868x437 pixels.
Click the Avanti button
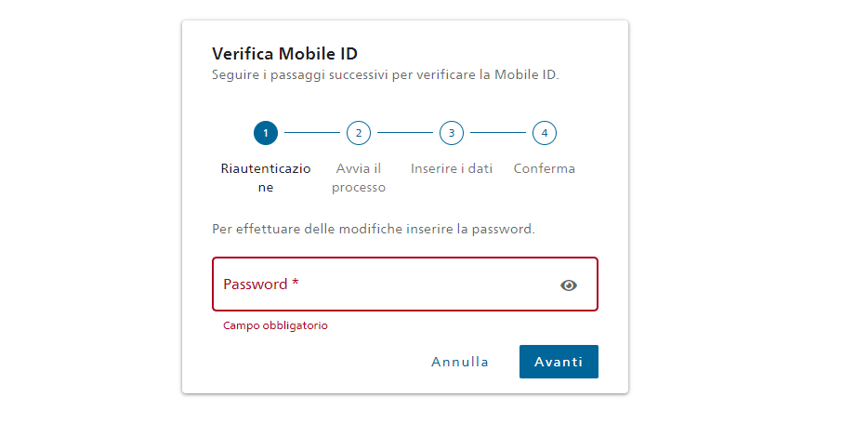click(559, 362)
